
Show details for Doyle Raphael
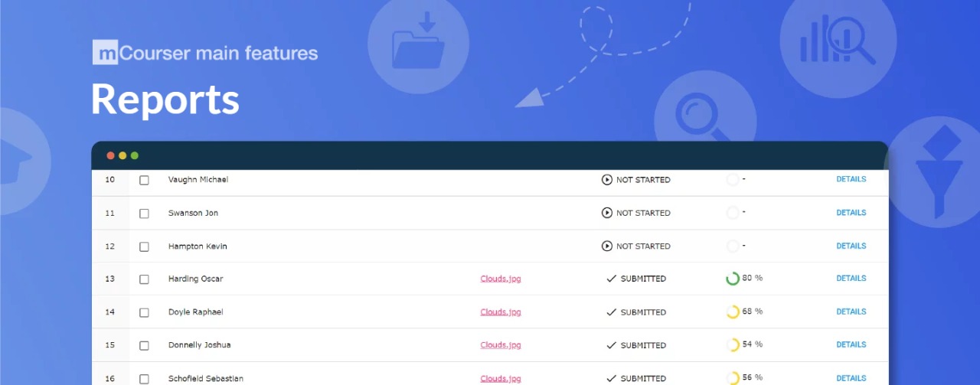(851, 312)
